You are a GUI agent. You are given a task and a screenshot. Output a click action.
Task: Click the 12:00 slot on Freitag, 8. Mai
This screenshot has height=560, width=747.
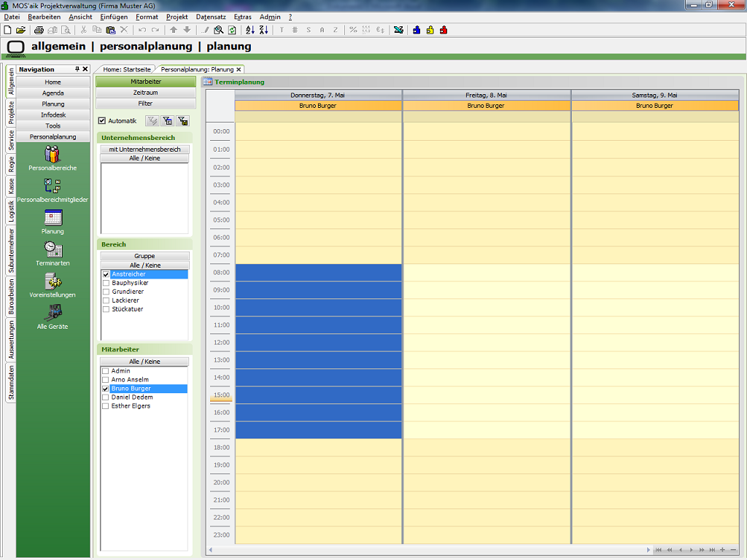[486, 343]
